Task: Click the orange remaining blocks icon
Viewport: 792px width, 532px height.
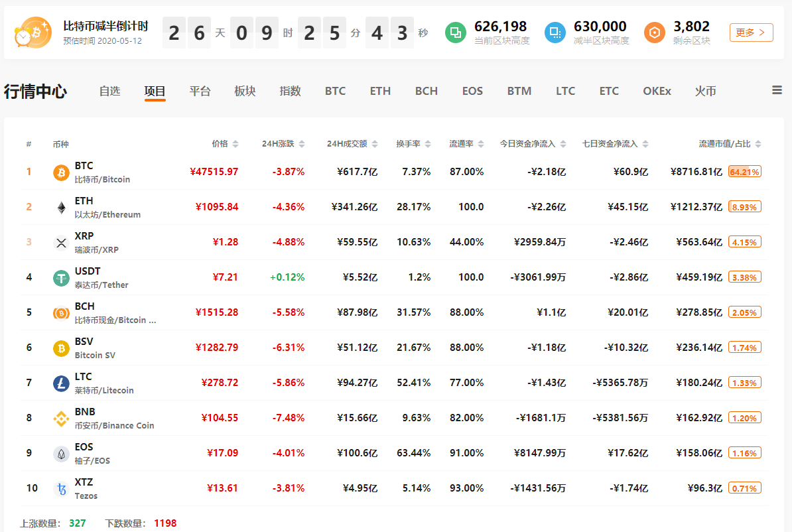Action: tap(655, 33)
